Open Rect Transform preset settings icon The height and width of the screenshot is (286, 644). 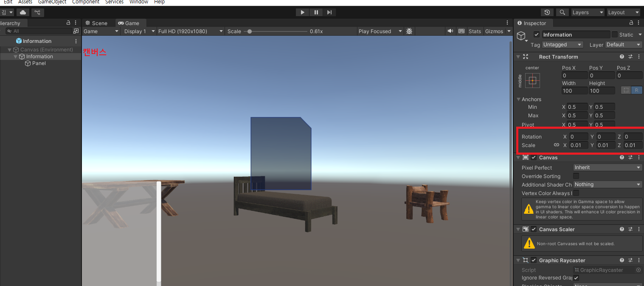coord(630,57)
